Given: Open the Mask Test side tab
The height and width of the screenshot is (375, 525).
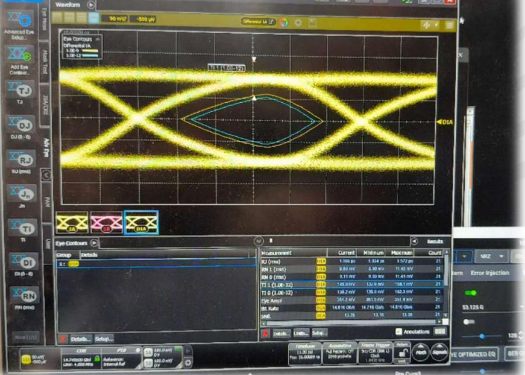Looking at the screenshot, I should 45,62.
